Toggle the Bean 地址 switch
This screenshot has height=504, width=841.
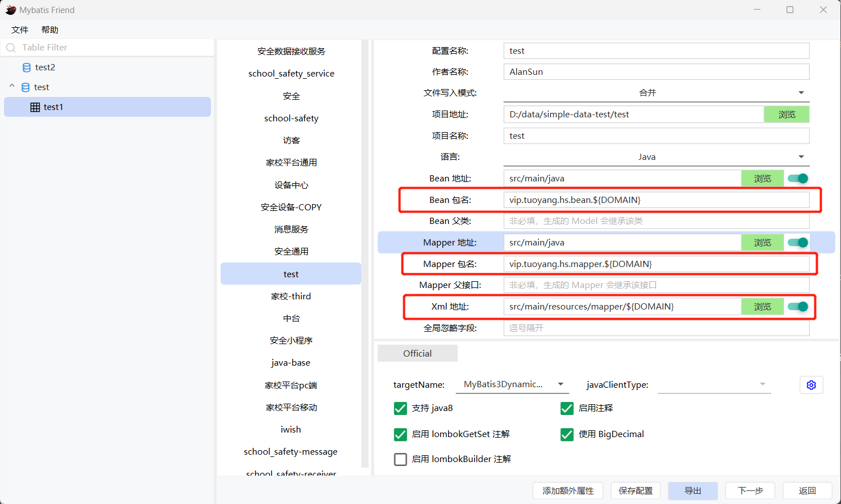pos(798,179)
